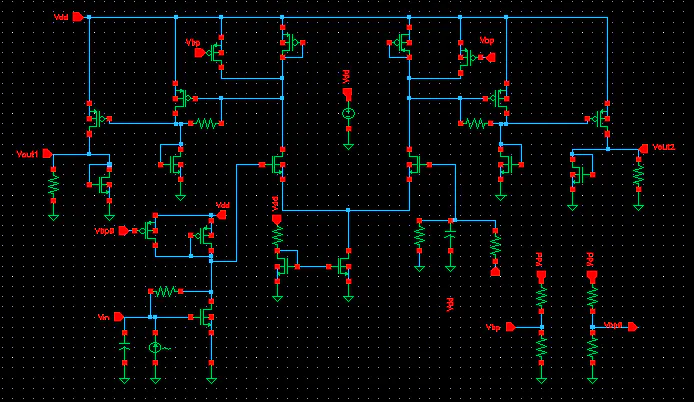Select the Vout2 output pin
This screenshot has width=694, height=402.
[644, 149]
